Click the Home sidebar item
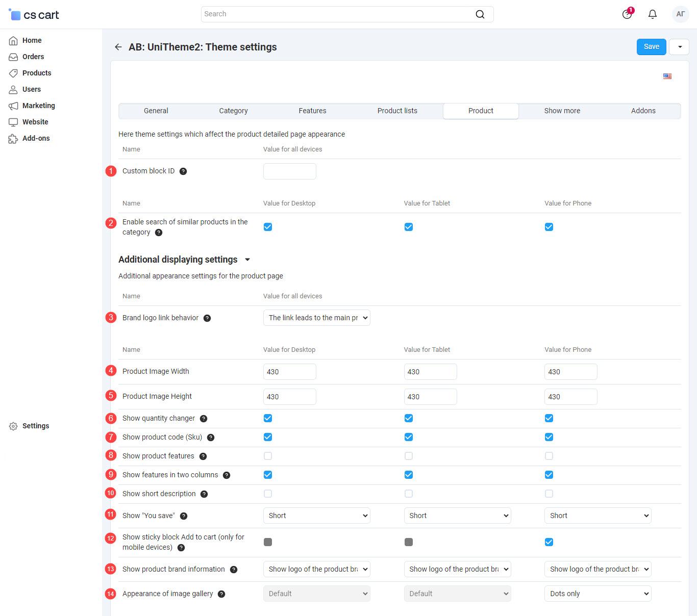Viewport: 697px width, 616px height. click(32, 40)
